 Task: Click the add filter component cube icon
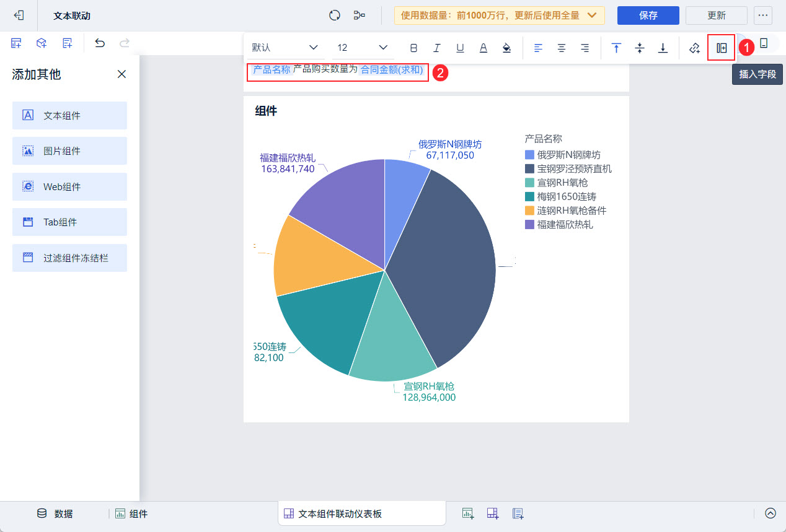pyautogui.click(x=42, y=43)
